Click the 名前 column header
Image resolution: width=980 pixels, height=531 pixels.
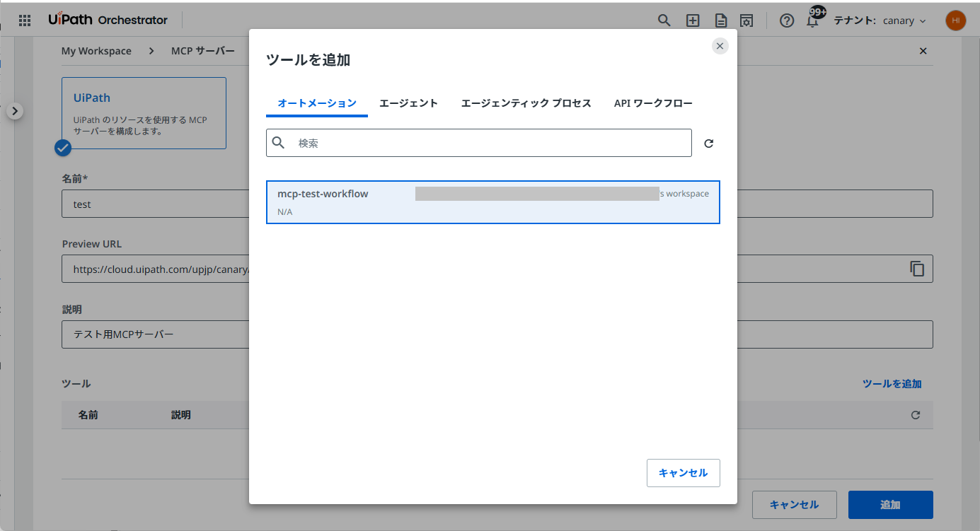[88, 415]
